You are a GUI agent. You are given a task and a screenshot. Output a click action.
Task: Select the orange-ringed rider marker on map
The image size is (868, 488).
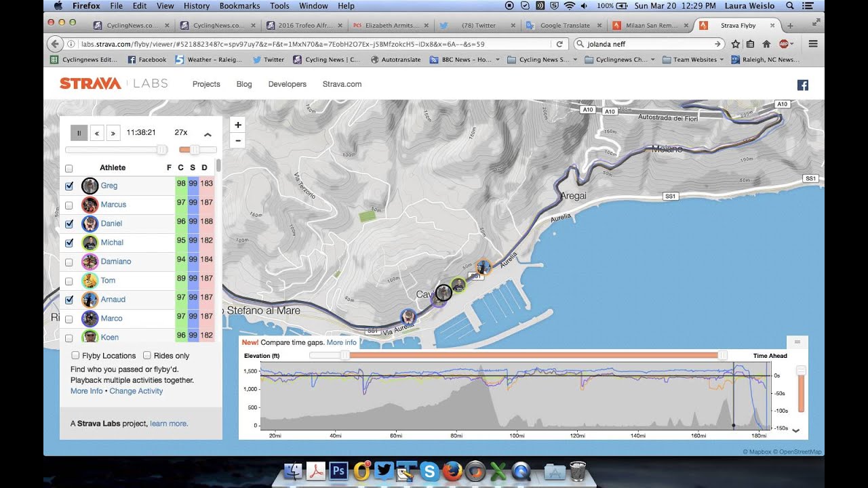(483, 267)
